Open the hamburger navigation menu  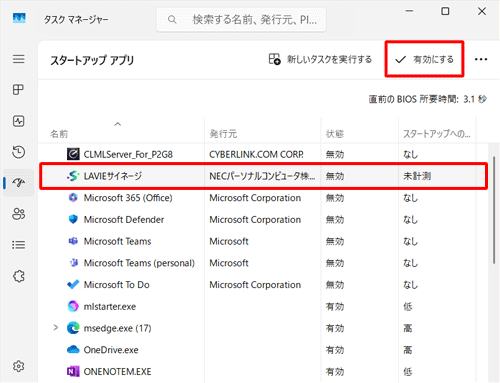(x=19, y=59)
